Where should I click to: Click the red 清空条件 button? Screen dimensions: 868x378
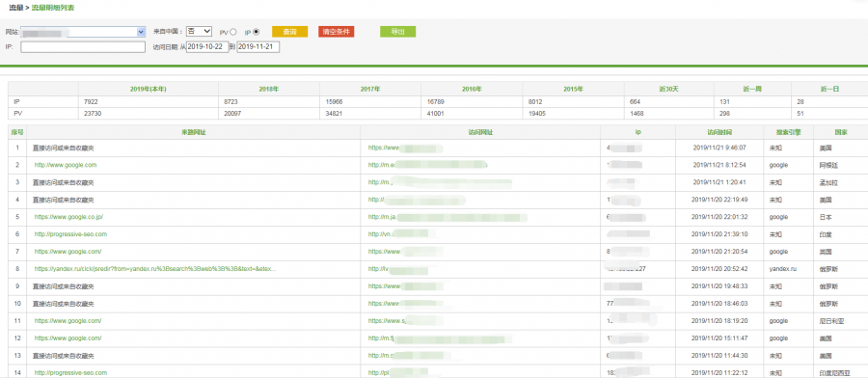pyautogui.click(x=336, y=32)
